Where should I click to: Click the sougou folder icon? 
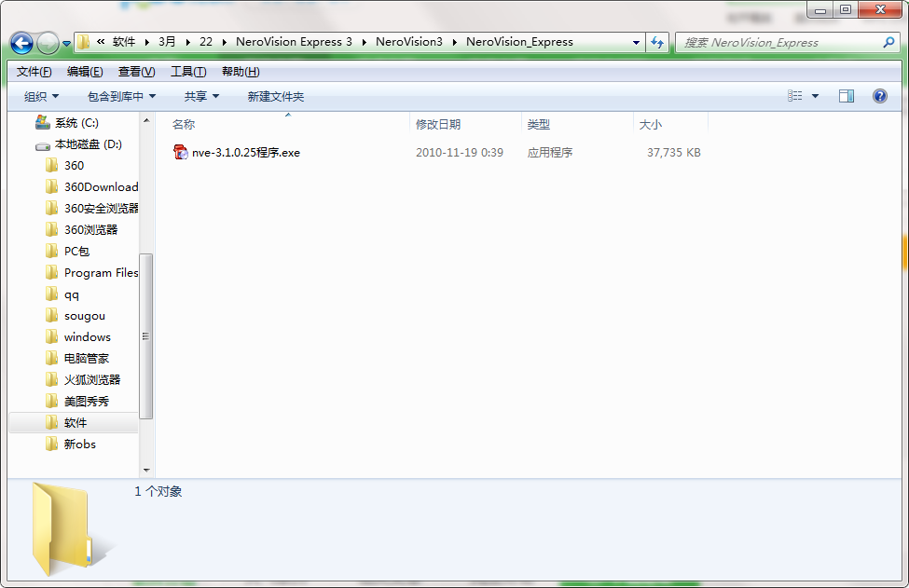point(51,315)
